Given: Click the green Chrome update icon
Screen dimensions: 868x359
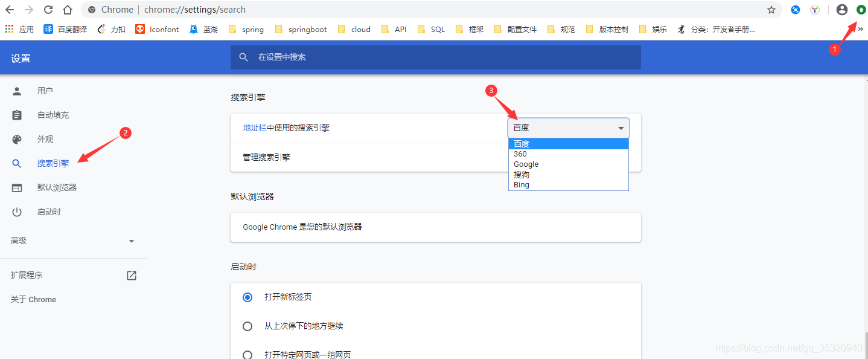Looking at the screenshot, I should 861,10.
